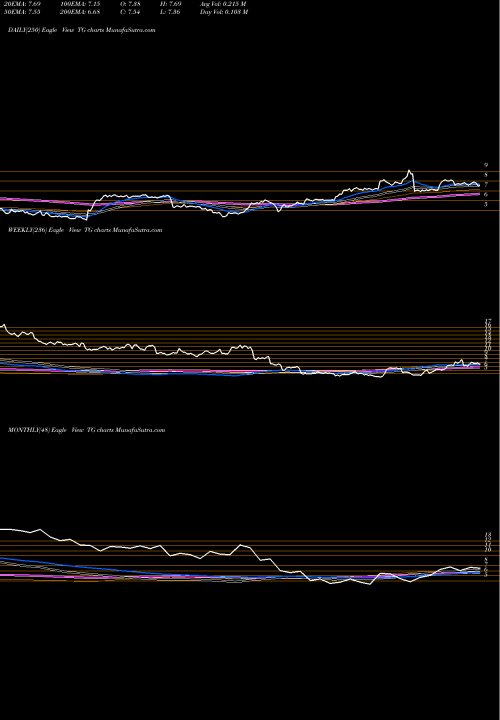Click the high price 'H:' value
500x720 pixels.
click(172, 4)
